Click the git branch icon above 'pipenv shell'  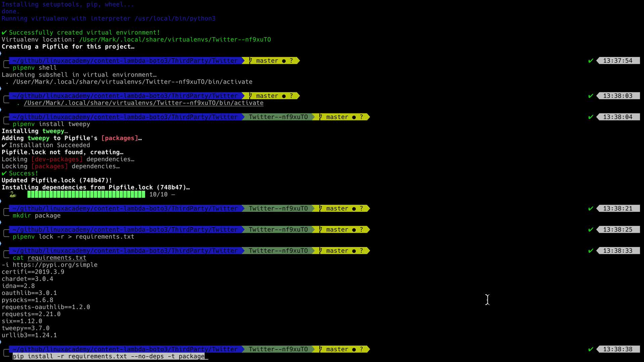[251, 61]
